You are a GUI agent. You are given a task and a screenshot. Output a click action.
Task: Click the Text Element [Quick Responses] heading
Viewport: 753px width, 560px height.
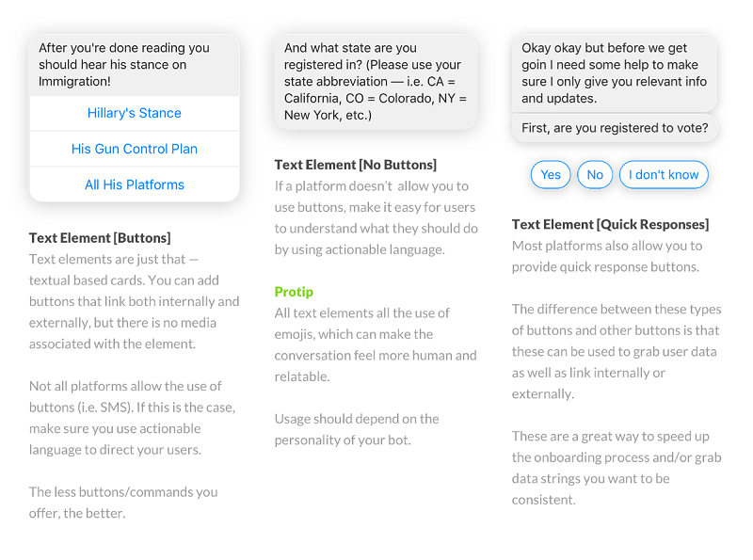click(610, 225)
